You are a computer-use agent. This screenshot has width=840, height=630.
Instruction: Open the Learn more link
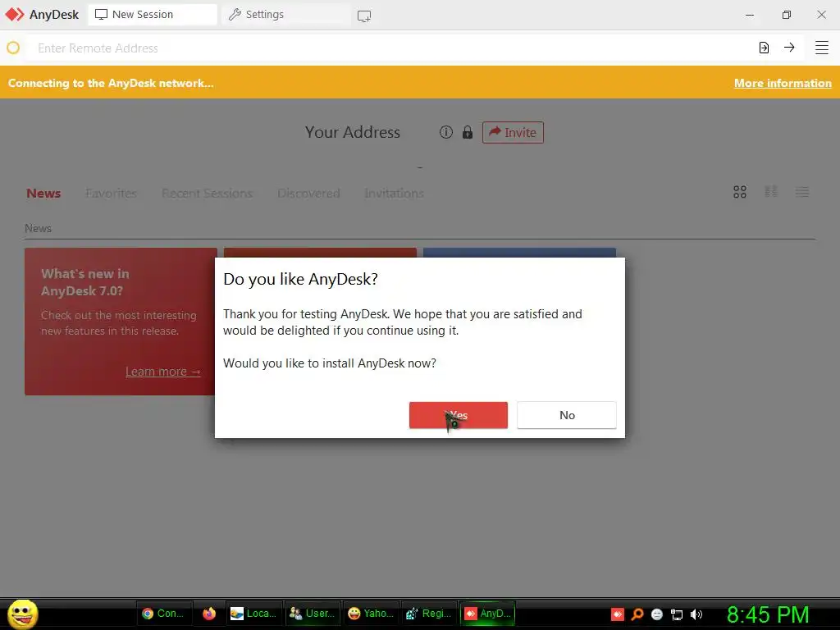(163, 372)
